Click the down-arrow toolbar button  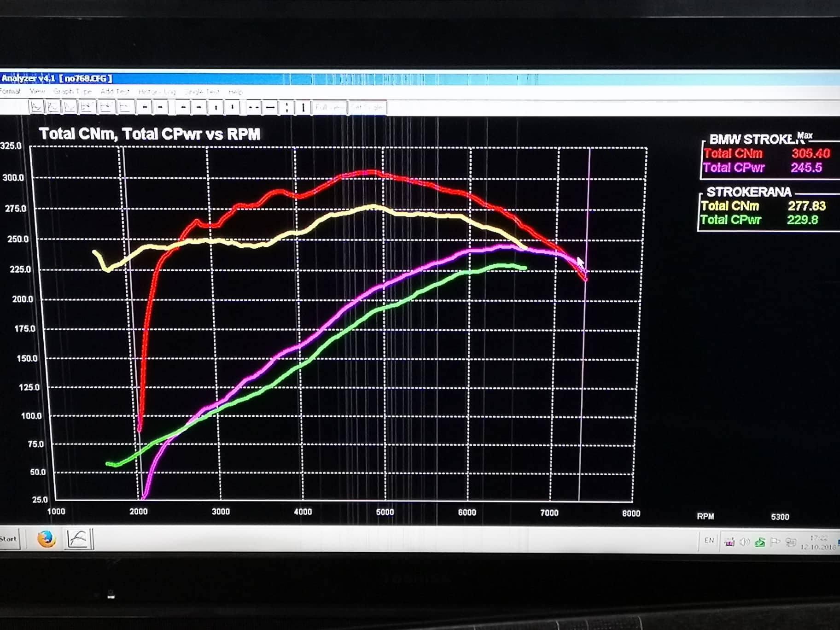232,107
